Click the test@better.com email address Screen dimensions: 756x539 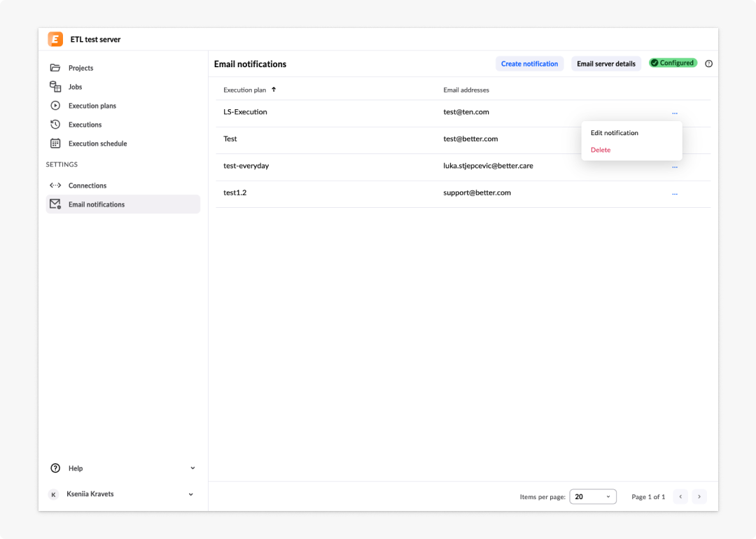470,139
